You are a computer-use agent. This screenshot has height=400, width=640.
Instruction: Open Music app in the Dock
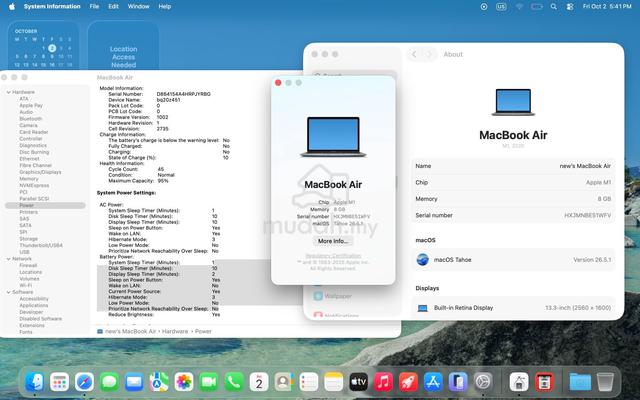(x=383, y=382)
